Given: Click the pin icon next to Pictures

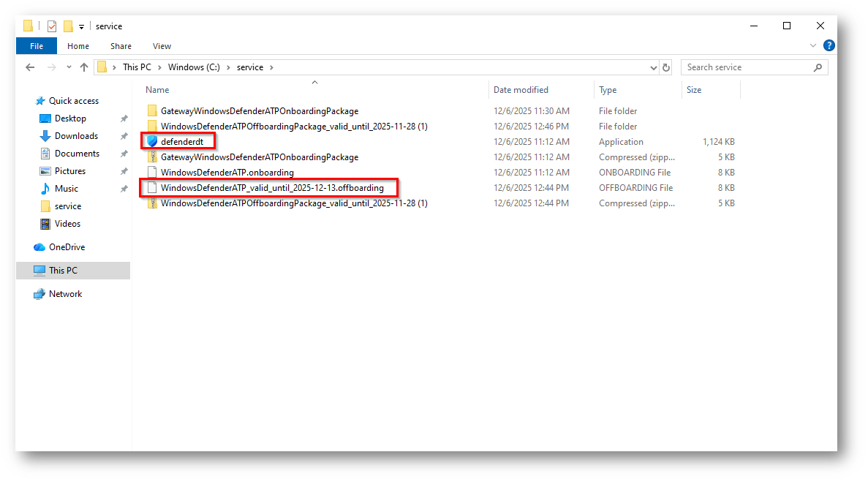Looking at the screenshot, I should click(x=124, y=172).
